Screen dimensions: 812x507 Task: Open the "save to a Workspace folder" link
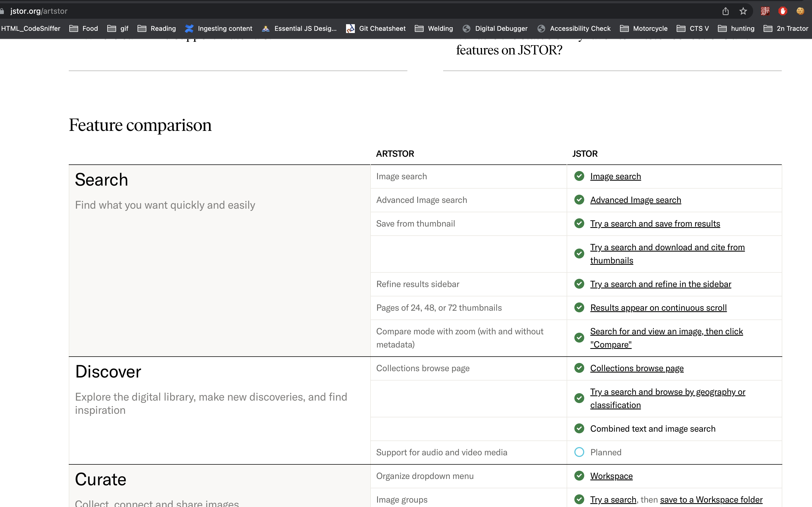(x=711, y=500)
